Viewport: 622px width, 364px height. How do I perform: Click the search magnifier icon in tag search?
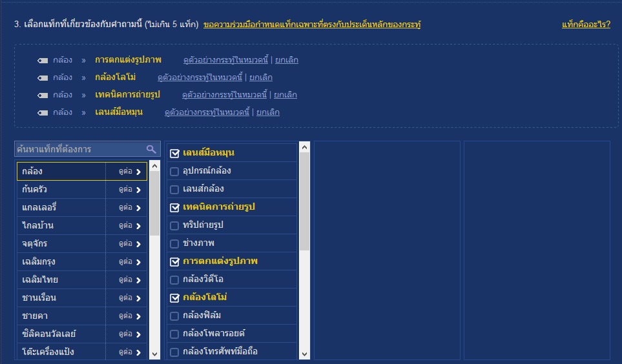[151, 149]
